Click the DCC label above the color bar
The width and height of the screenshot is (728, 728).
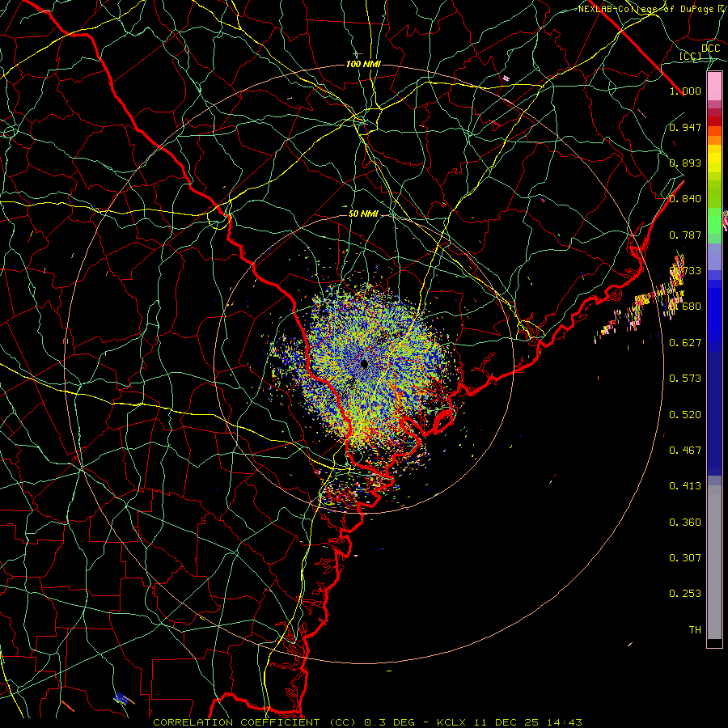711,49
